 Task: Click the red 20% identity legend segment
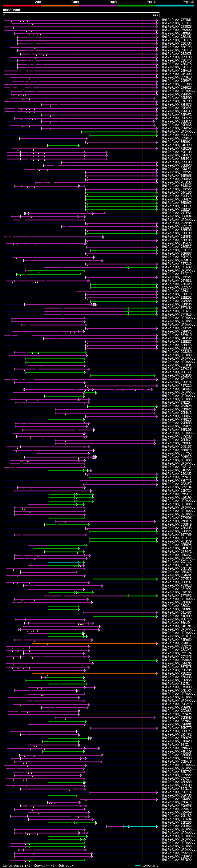pyautogui.click(x=22, y=6)
